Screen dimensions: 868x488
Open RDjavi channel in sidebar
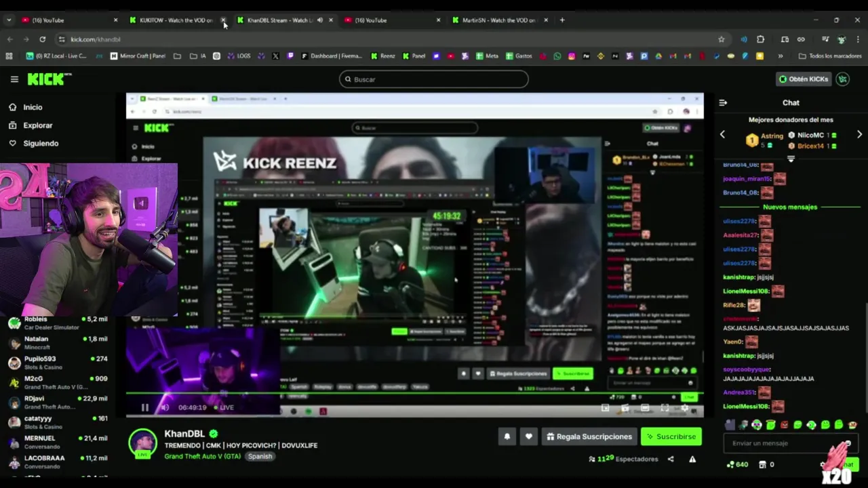[x=58, y=402]
